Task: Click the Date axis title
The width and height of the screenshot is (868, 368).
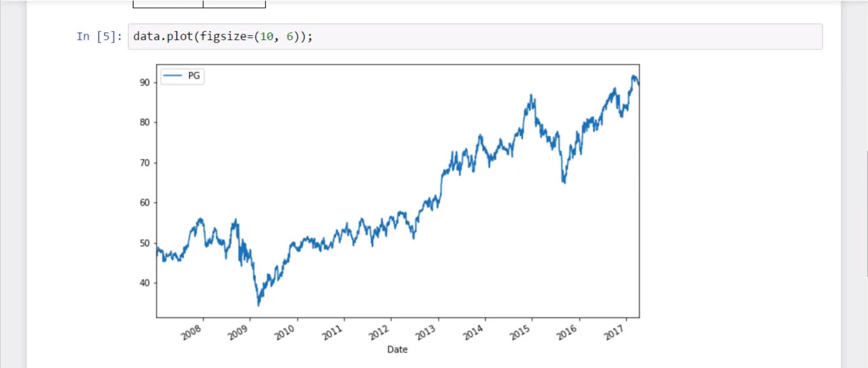Action: [x=397, y=350]
